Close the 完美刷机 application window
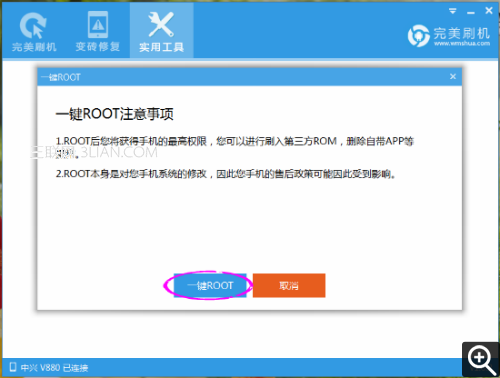 tap(489, 11)
